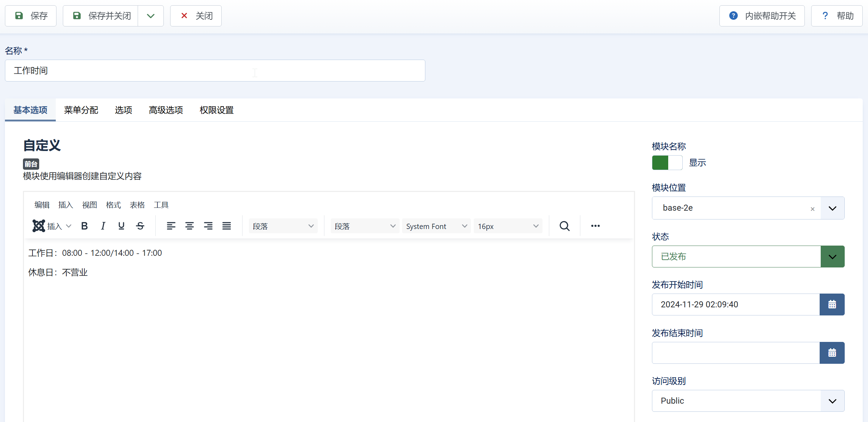Toggle underline text formatting
868x422 pixels.
pos(121,226)
